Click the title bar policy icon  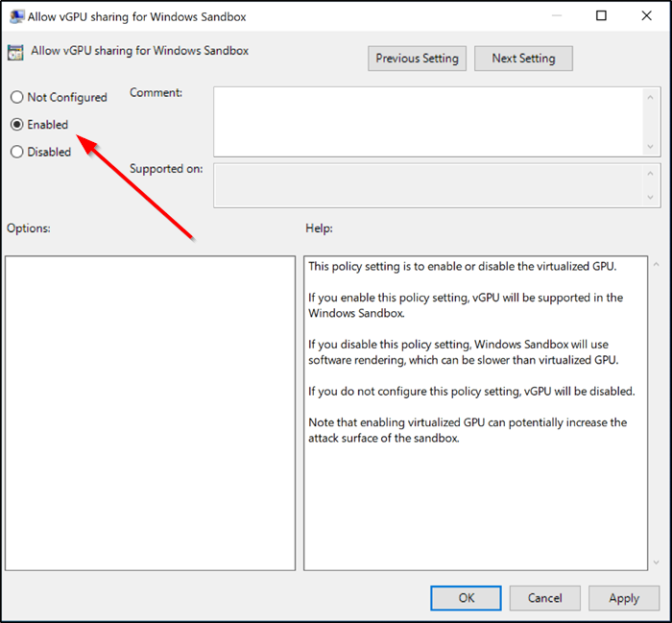coord(16,16)
